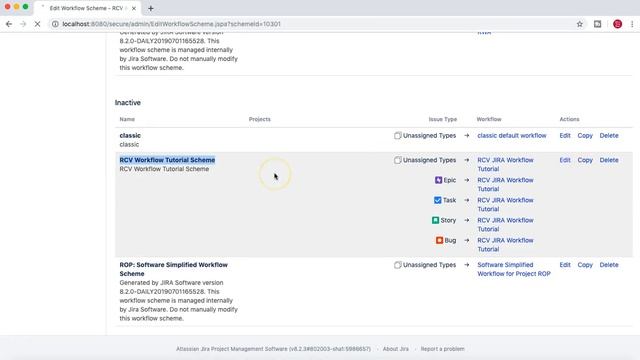
Task: Click the bold classic scheme name
Action: (130, 136)
